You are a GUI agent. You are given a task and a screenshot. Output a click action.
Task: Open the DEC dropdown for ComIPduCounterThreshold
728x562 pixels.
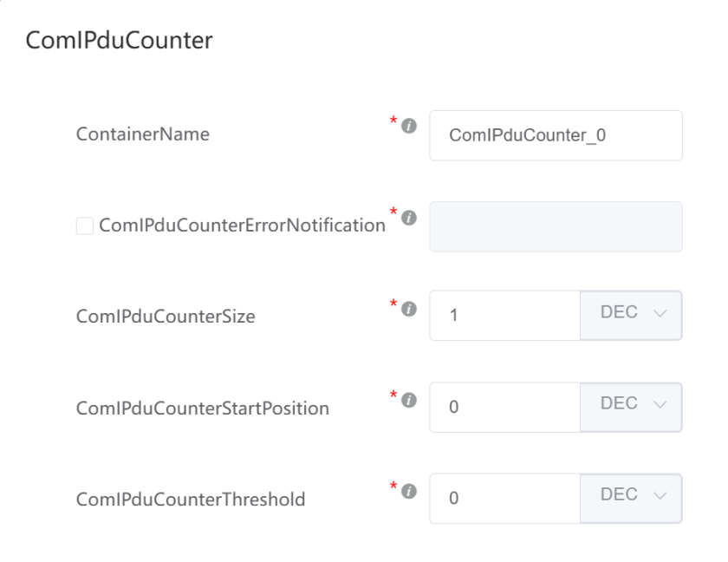click(x=631, y=499)
